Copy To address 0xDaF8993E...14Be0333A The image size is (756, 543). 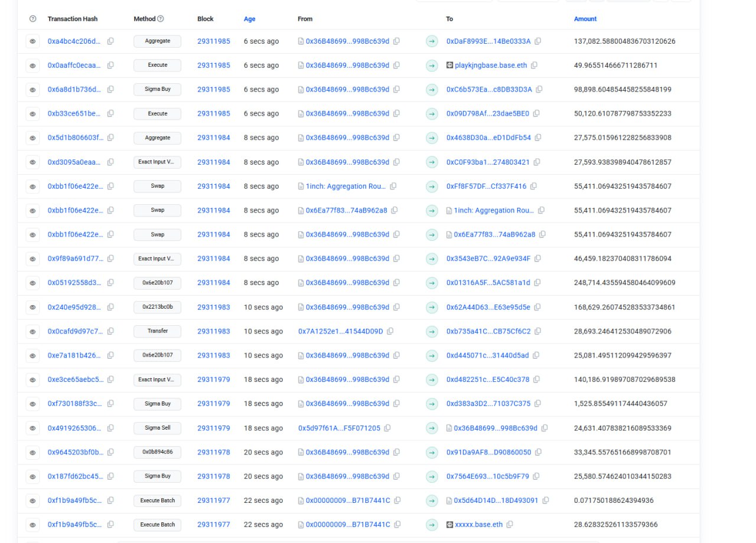(x=538, y=41)
